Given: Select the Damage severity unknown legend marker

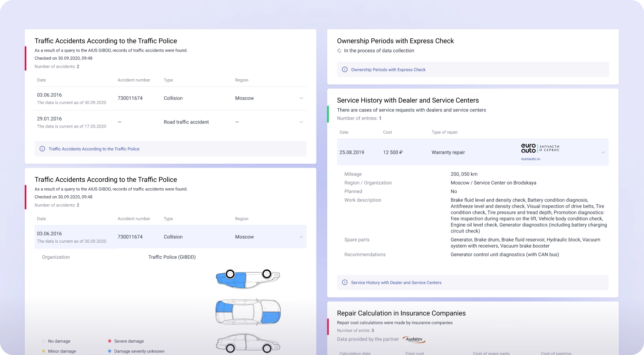Looking at the screenshot, I should (109, 351).
